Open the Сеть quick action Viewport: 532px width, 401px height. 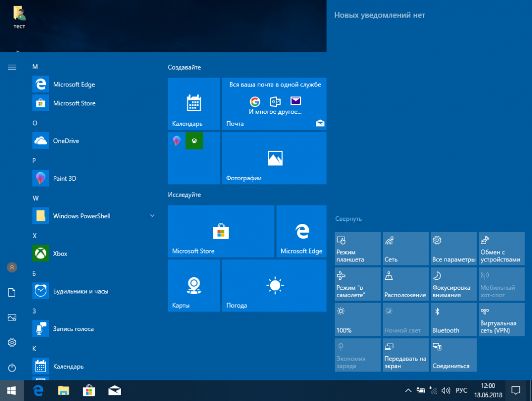click(406, 249)
